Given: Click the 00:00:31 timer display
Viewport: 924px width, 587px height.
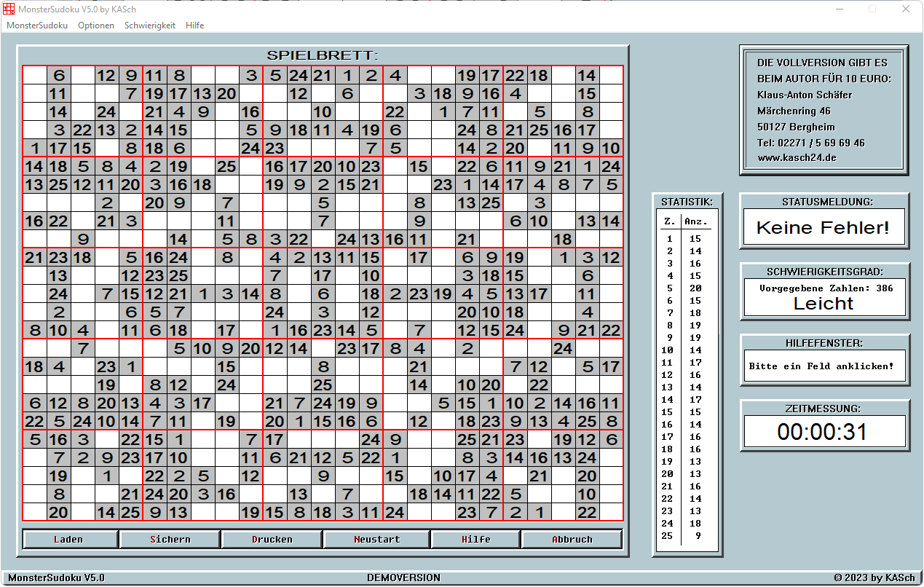Looking at the screenshot, I should 823,432.
